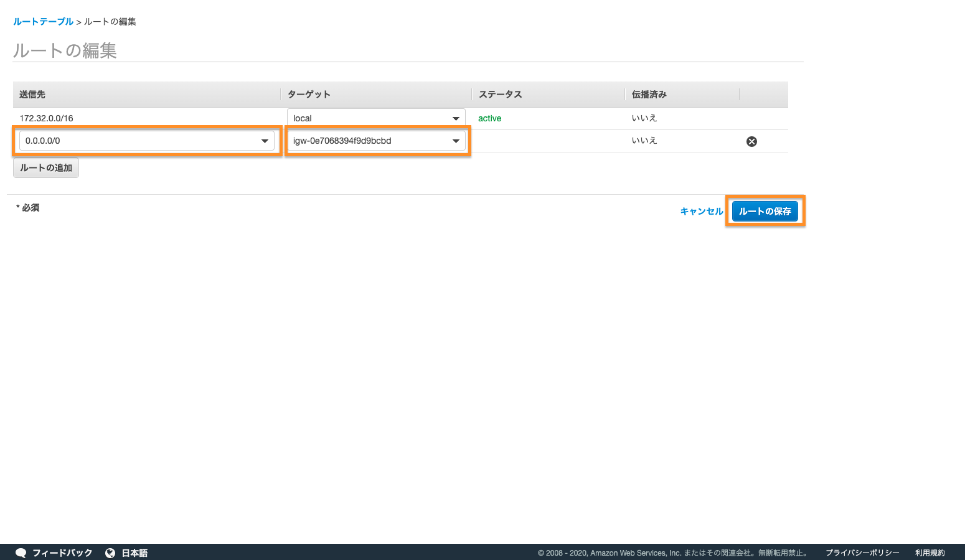Save routes with ルートの保存 button

[x=765, y=212]
